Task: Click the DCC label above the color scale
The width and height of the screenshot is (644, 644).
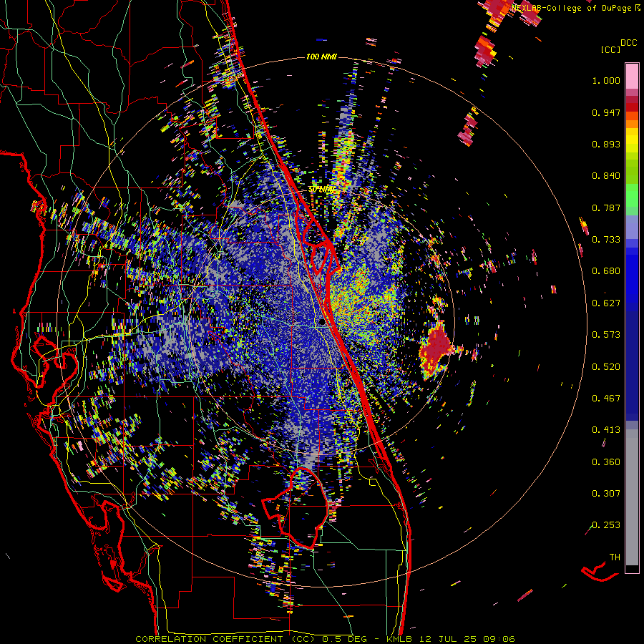Action: click(x=629, y=43)
